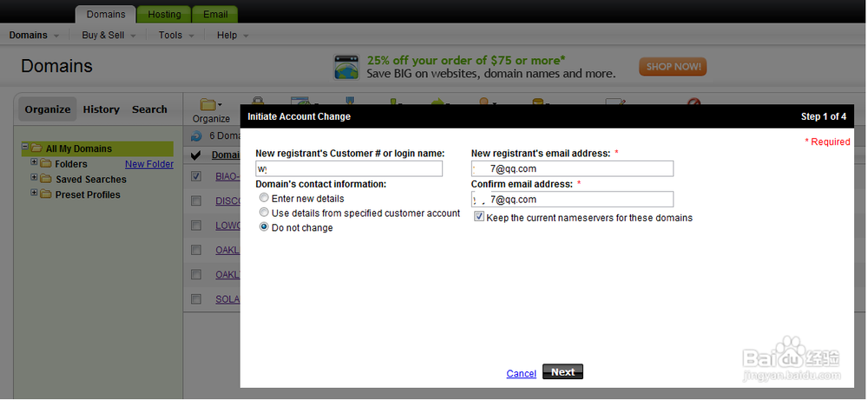Select the Do not change radio button
Viewport: 868px width, 400px height.
(x=265, y=226)
